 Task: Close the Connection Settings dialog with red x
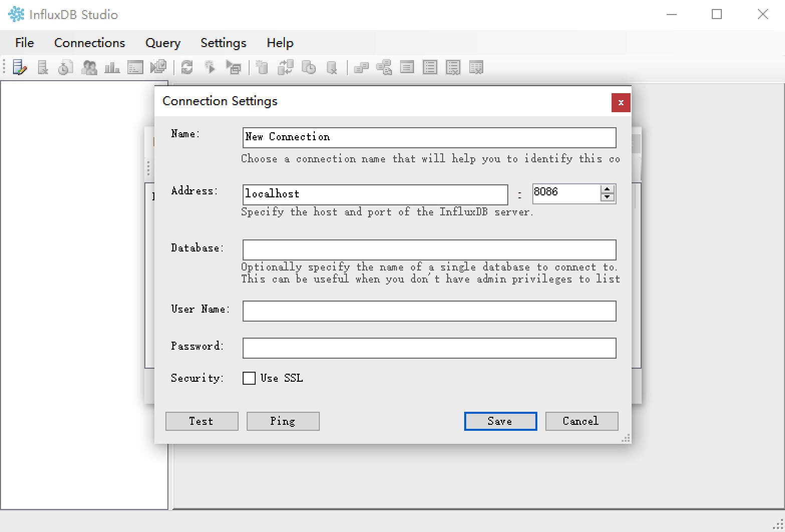click(x=621, y=103)
